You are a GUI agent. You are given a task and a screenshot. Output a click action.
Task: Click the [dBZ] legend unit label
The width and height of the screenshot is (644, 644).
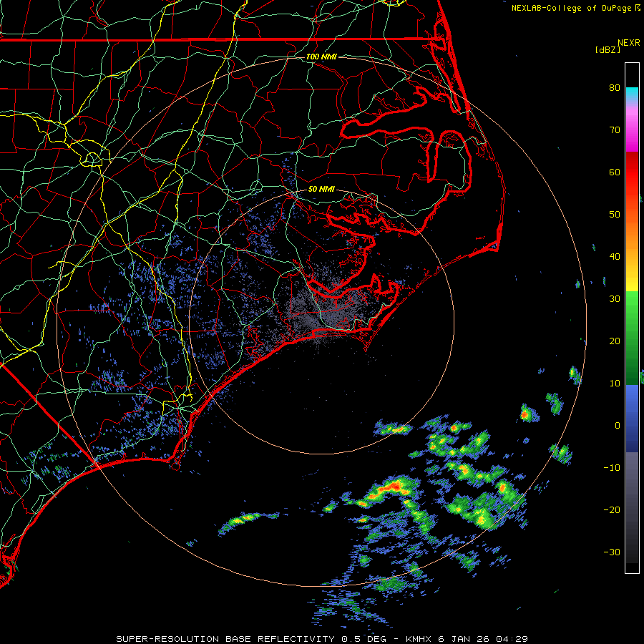(608, 49)
